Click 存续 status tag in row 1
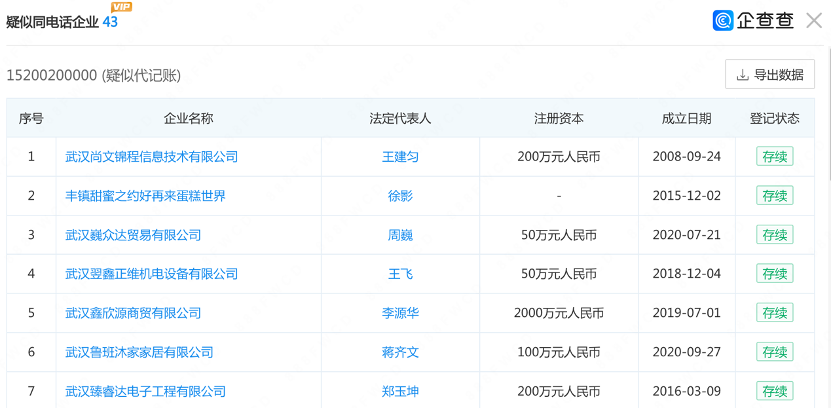 click(x=775, y=157)
